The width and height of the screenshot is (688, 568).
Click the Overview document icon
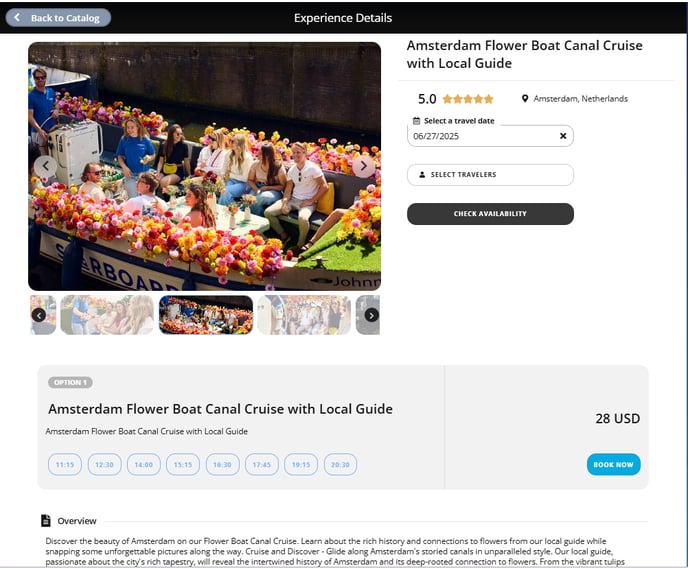46,521
